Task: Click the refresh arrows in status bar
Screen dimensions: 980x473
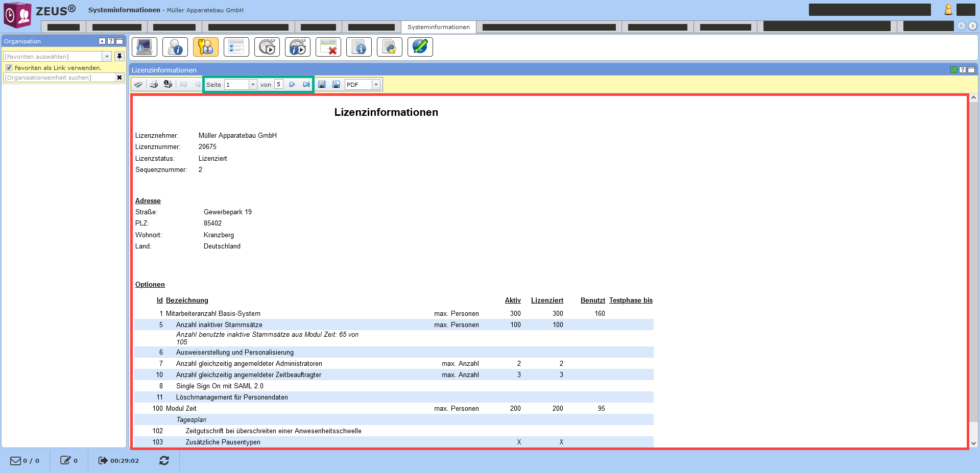Action: point(164,461)
